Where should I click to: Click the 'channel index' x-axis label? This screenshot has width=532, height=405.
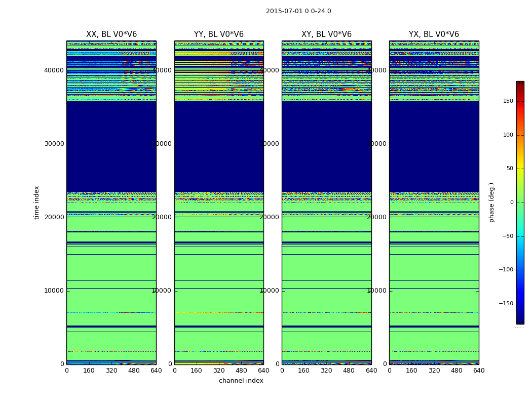click(241, 381)
